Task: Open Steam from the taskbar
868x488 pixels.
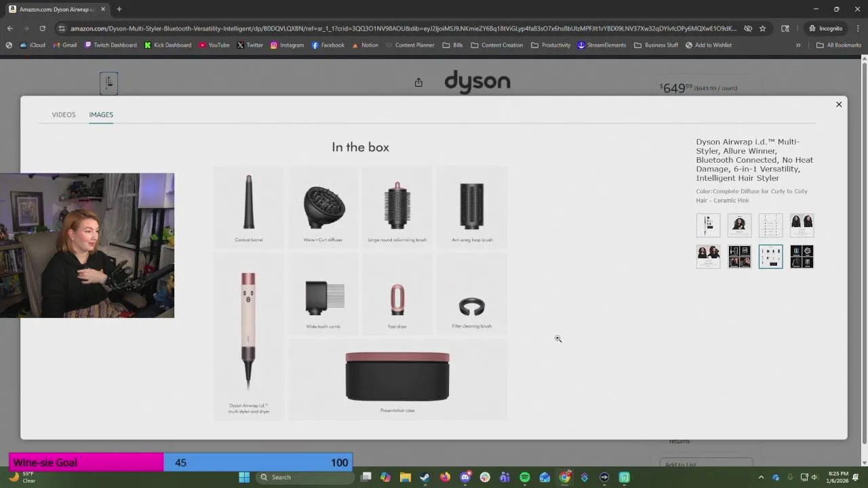Action: pyautogui.click(x=425, y=477)
